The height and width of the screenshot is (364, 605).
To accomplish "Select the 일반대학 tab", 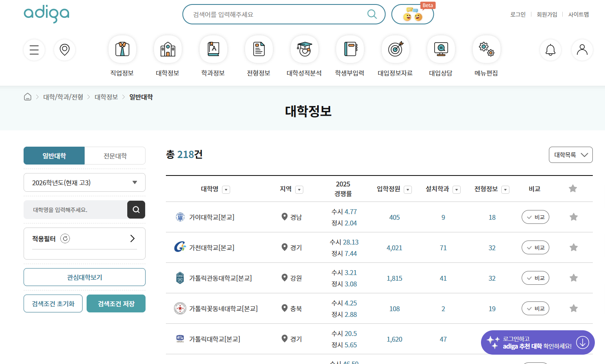I will tap(54, 155).
